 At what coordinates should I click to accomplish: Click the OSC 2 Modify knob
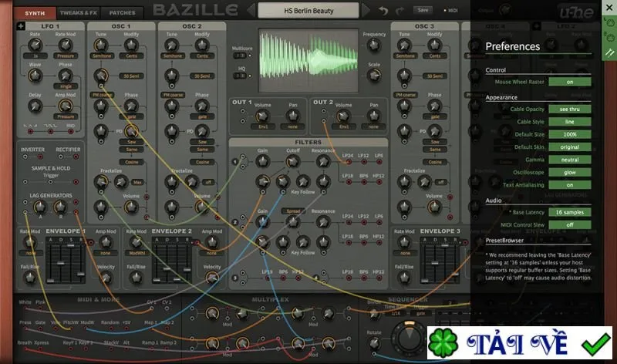[202, 45]
